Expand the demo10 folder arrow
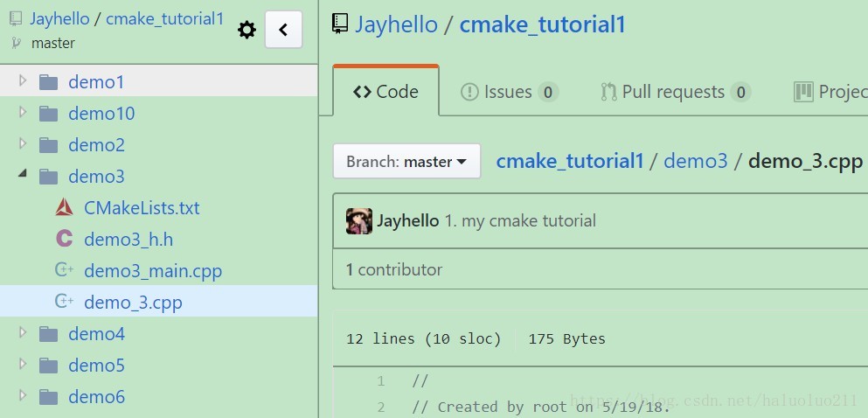This screenshot has height=418, width=868. tap(23, 113)
